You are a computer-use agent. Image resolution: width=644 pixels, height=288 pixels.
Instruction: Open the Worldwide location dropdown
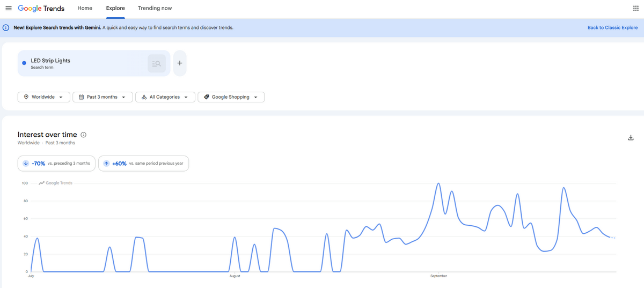(44, 97)
